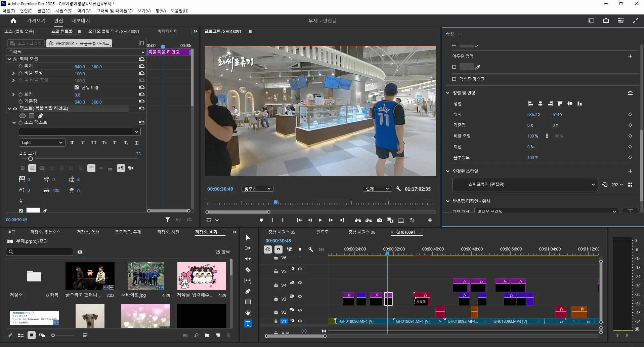Open the 시퀀스(S) menu
Viewport: 644px width, 347px height.
tap(64, 11)
